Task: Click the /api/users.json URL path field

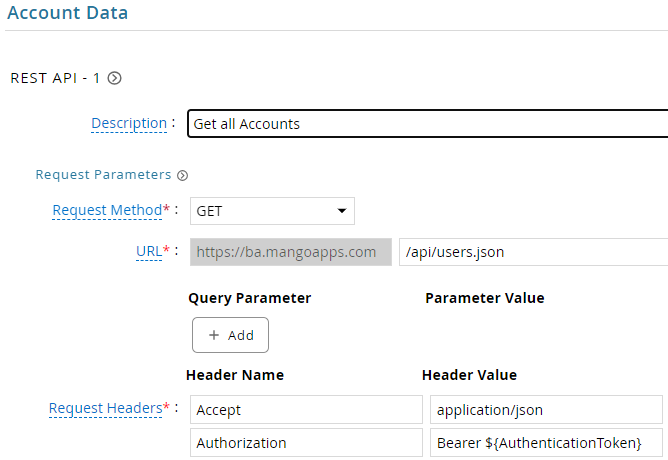Action: 533,252
